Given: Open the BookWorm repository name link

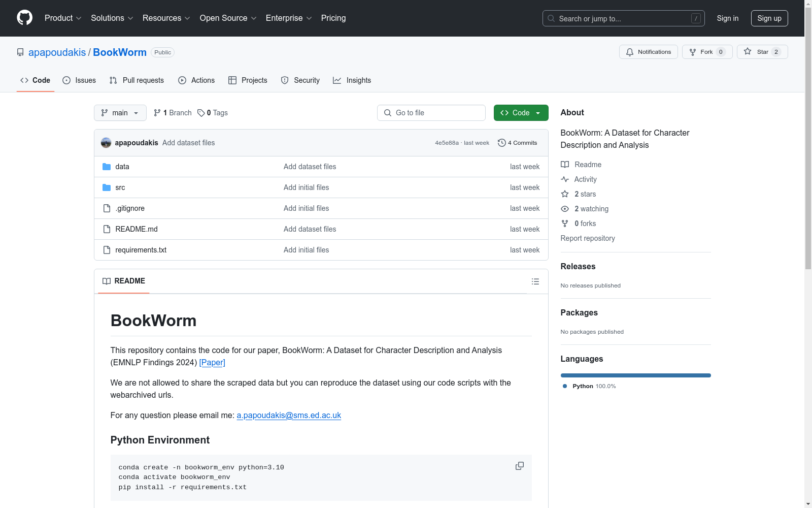Looking at the screenshot, I should click(120, 52).
